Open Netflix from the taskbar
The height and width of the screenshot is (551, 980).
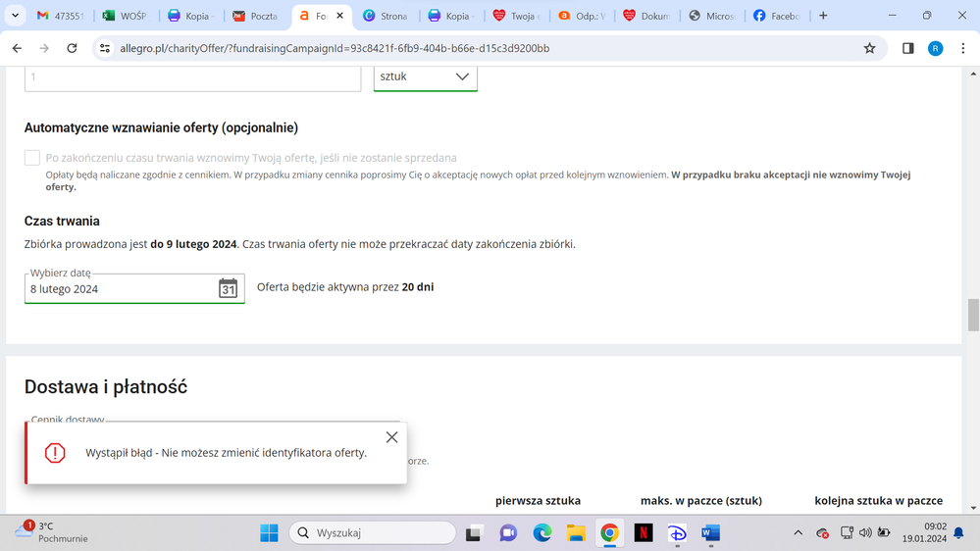click(x=643, y=532)
